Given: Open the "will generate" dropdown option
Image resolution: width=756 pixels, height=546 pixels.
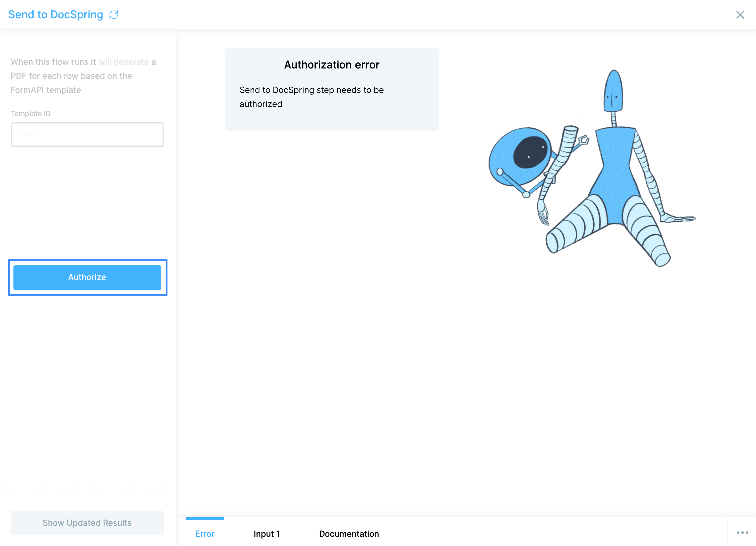Looking at the screenshot, I should [x=124, y=62].
